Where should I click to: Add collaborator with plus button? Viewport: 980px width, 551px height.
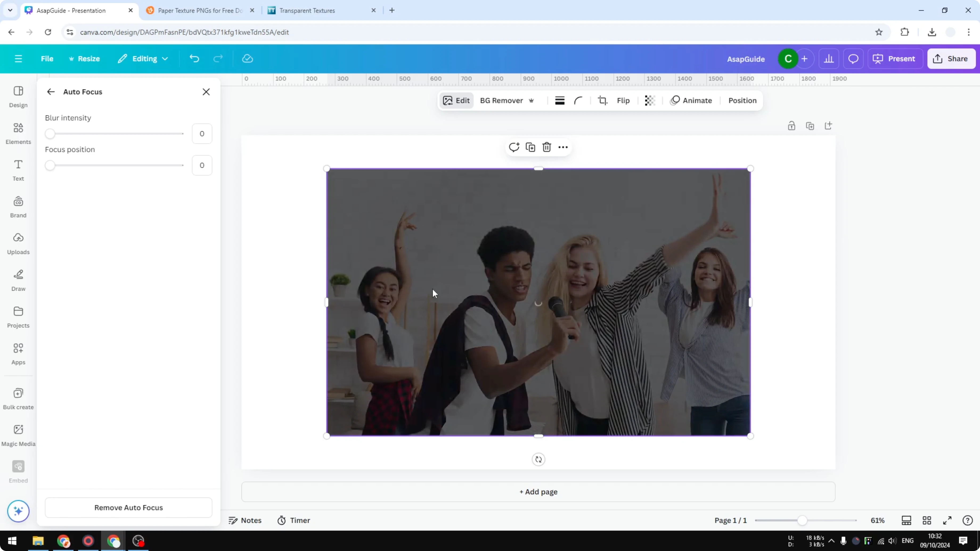pos(804,59)
